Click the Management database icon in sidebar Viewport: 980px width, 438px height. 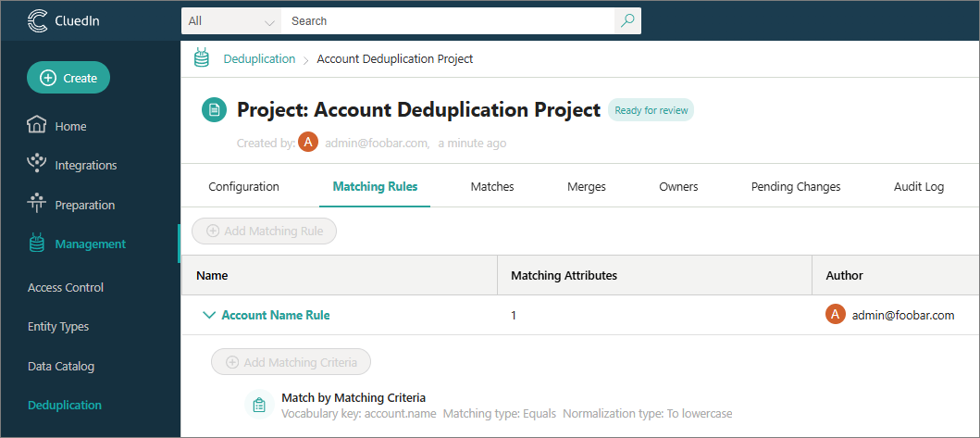[37, 244]
